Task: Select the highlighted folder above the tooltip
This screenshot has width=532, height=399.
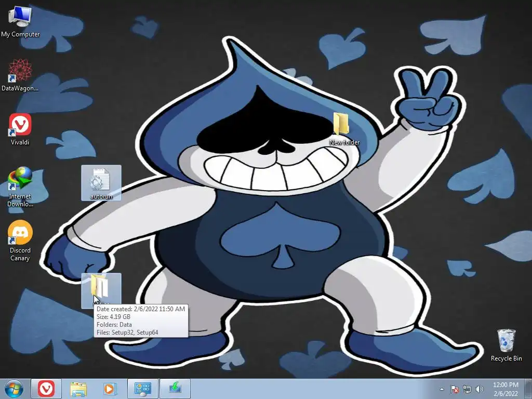Action: 101,290
